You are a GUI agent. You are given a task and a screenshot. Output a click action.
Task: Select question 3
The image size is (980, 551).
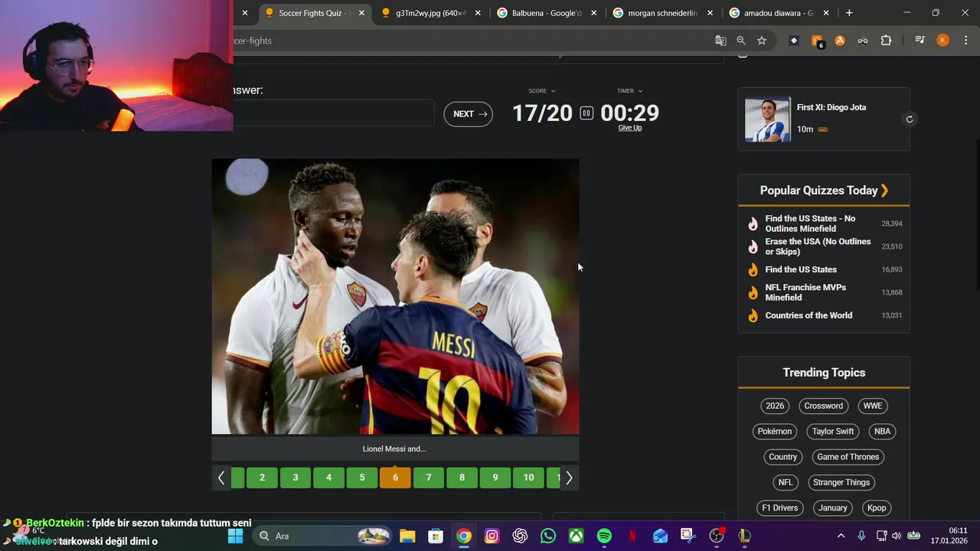click(x=296, y=478)
